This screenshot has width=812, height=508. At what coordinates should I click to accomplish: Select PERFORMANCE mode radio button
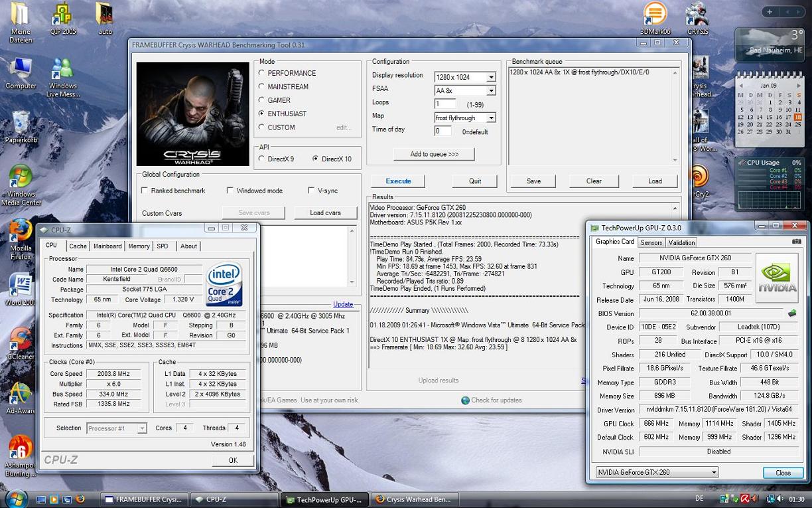point(261,73)
